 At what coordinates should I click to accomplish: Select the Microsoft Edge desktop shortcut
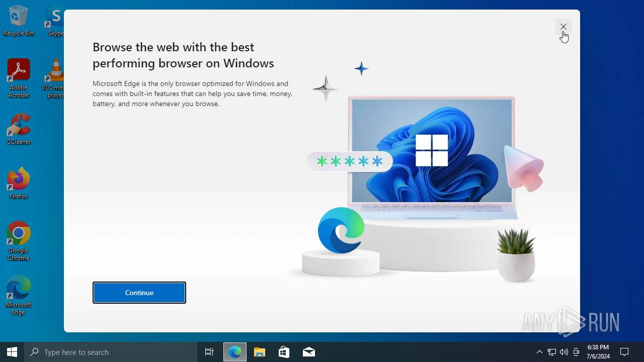pyautogui.click(x=19, y=296)
